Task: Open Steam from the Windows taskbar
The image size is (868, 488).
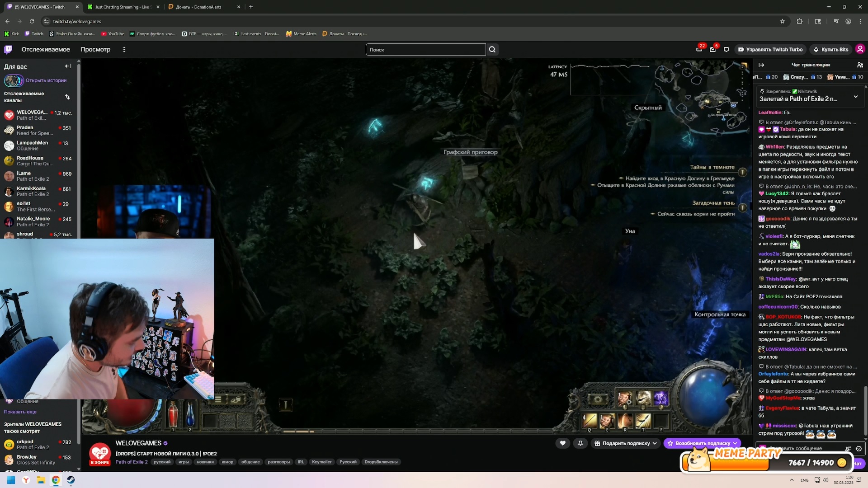Action: tap(71, 480)
